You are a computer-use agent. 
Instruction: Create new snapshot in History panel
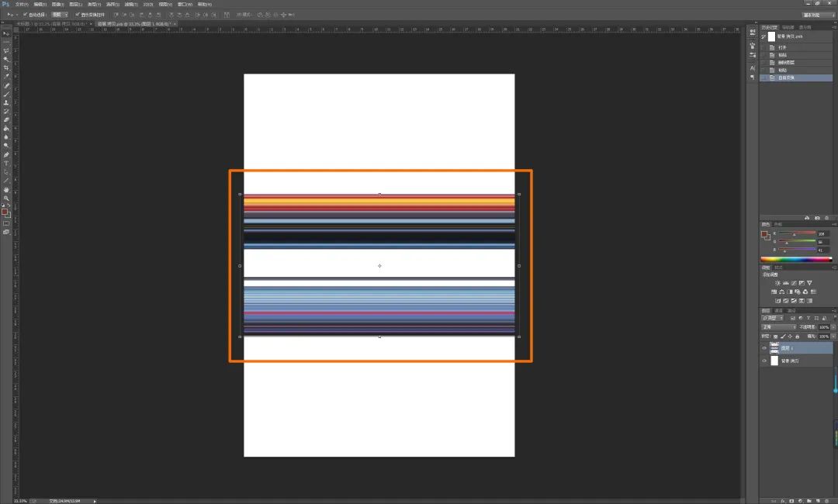tap(817, 218)
